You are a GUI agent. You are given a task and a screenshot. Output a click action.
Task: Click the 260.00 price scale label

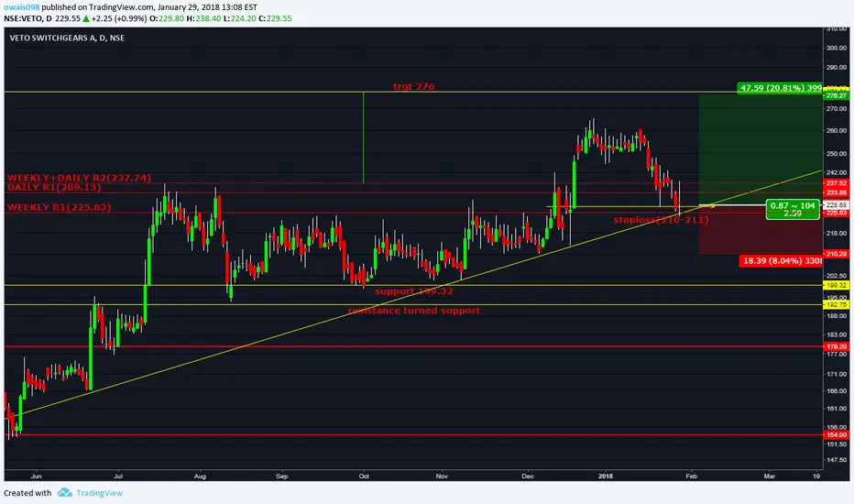coord(836,131)
